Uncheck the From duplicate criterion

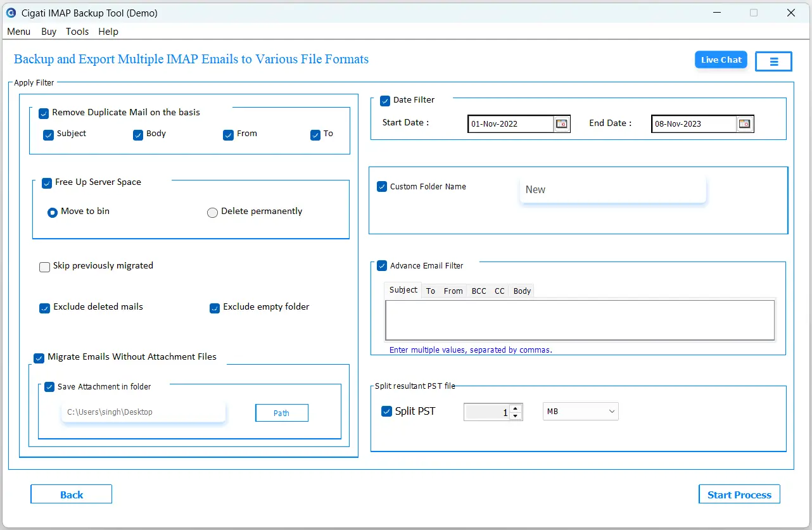[x=229, y=135]
